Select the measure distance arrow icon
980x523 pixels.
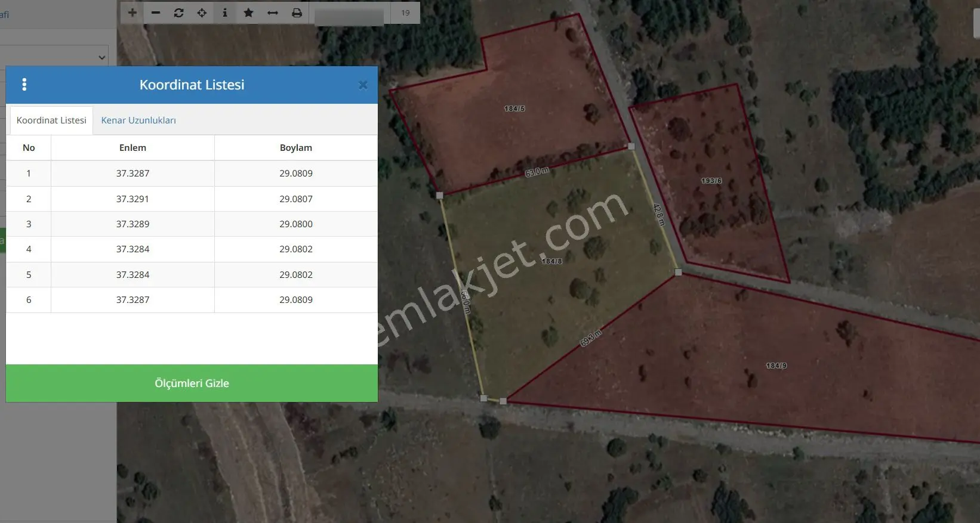(272, 13)
